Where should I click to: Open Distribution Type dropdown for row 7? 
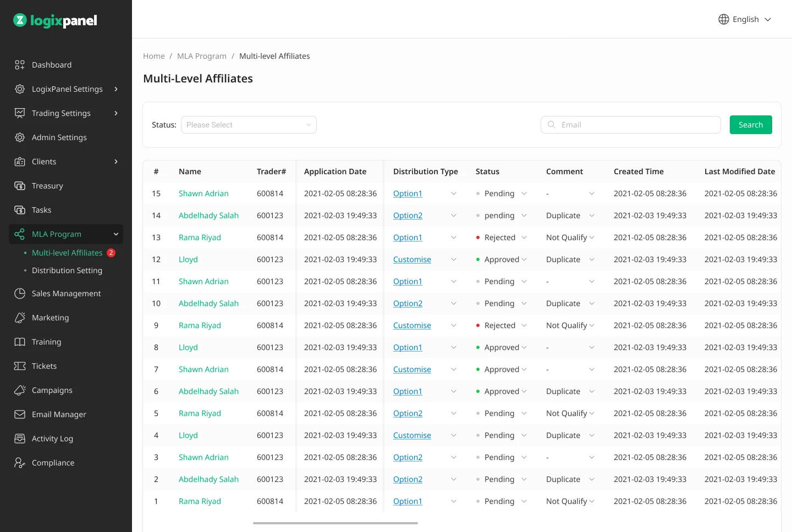[x=454, y=369]
